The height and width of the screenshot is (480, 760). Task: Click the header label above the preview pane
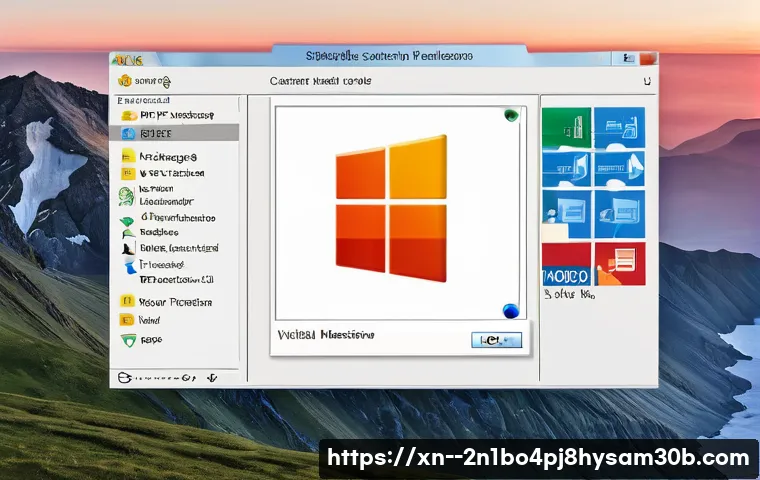[320, 81]
